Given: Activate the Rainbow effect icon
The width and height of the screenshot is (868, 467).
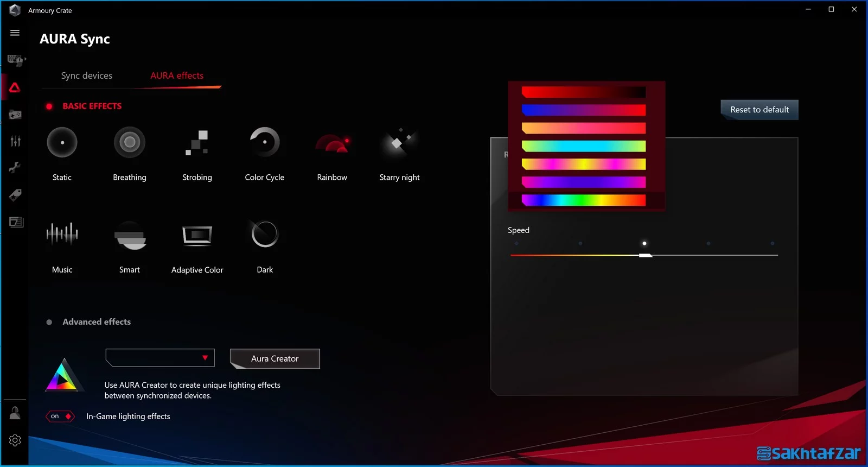Looking at the screenshot, I should pos(332,143).
